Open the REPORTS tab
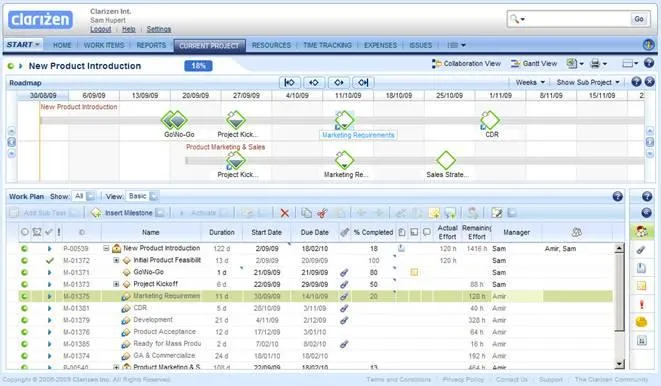This screenshot has height=386, width=661. click(x=151, y=45)
